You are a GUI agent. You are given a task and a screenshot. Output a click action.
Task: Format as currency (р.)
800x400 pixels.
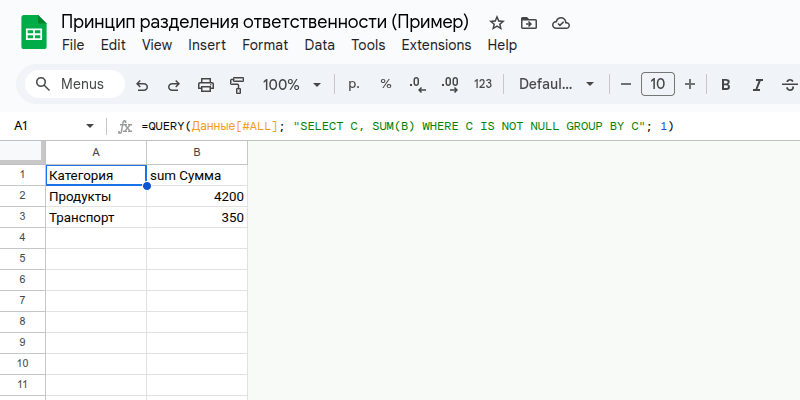coord(354,84)
